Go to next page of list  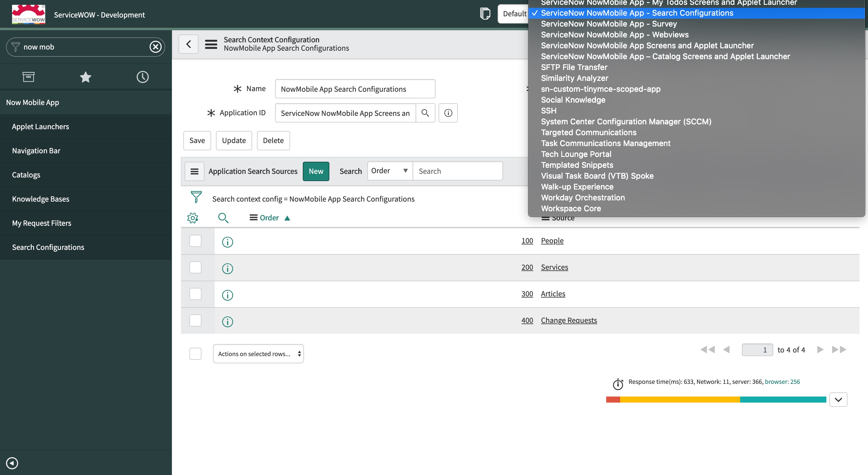pyautogui.click(x=820, y=349)
